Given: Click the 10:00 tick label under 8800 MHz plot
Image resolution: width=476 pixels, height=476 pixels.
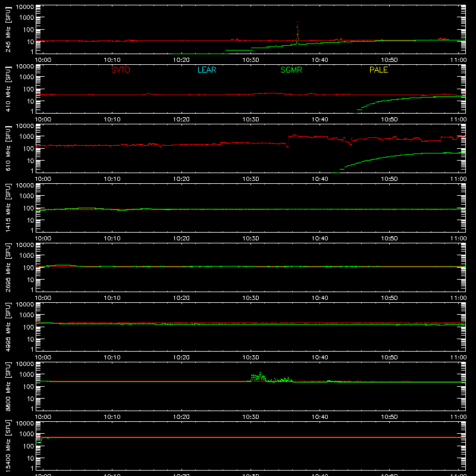Looking at the screenshot, I should point(43,417).
